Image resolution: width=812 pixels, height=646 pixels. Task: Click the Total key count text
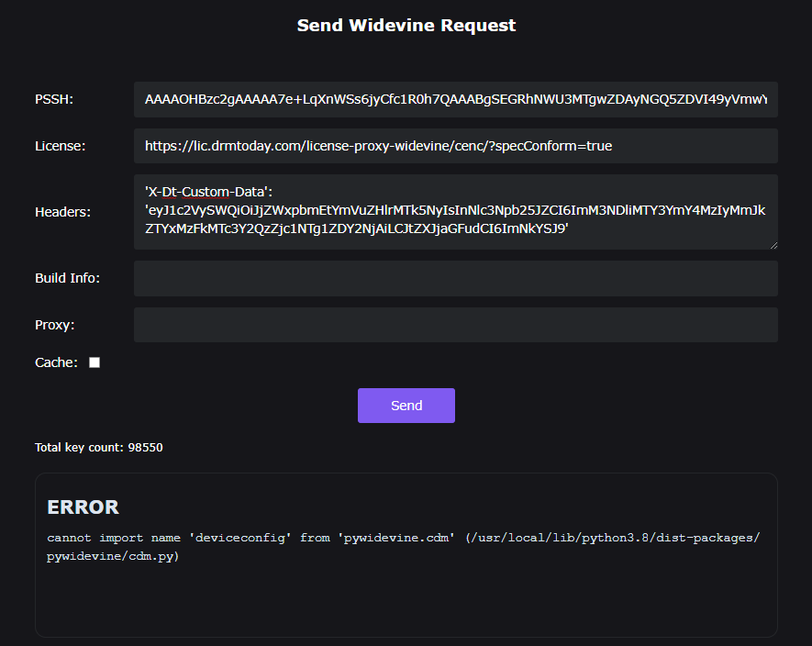pyautogui.click(x=98, y=448)
